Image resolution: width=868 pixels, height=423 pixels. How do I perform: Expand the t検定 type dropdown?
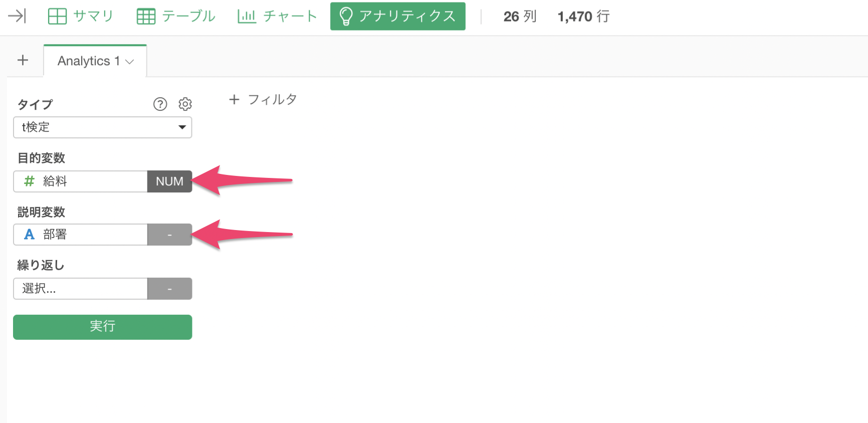103,127
